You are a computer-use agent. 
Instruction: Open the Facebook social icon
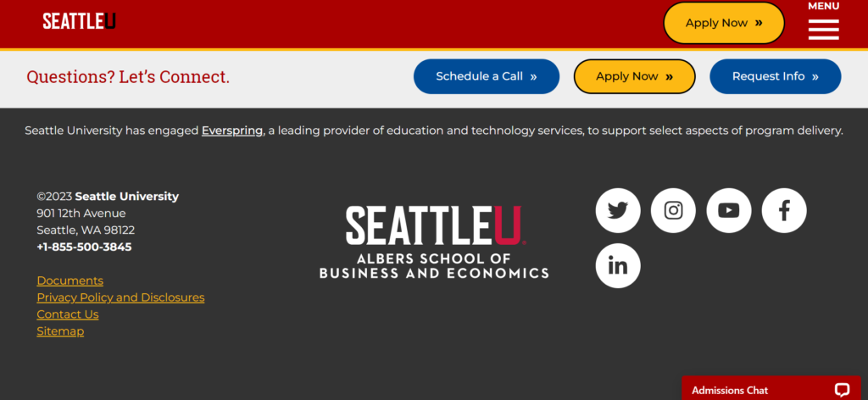click(784, 210)
